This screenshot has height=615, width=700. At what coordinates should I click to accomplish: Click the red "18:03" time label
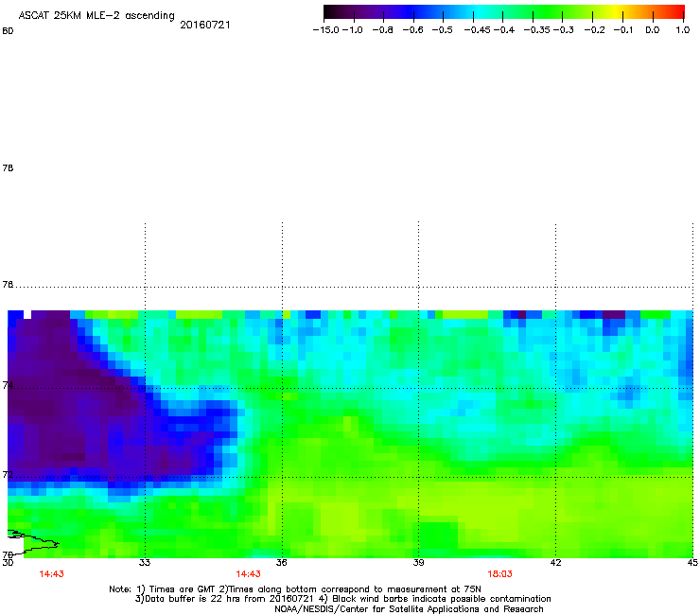499,574
